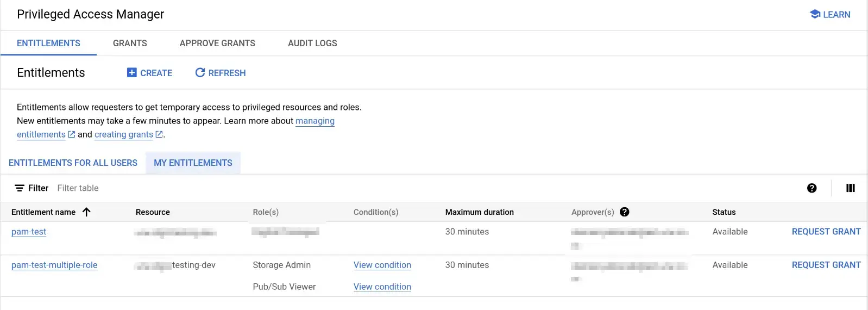
Task: Click 'Available' status in pam-test-multiple-role row
Action: click(x=730, y=265)
